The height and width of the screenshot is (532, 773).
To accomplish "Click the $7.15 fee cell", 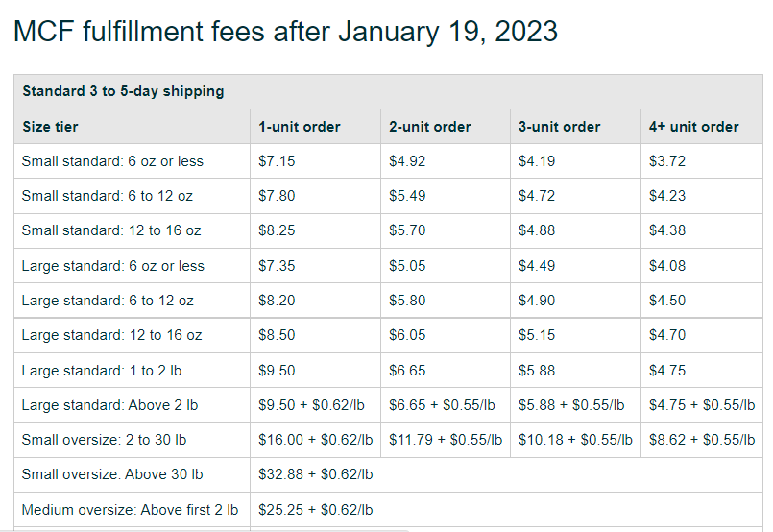I will pos(277,161).
